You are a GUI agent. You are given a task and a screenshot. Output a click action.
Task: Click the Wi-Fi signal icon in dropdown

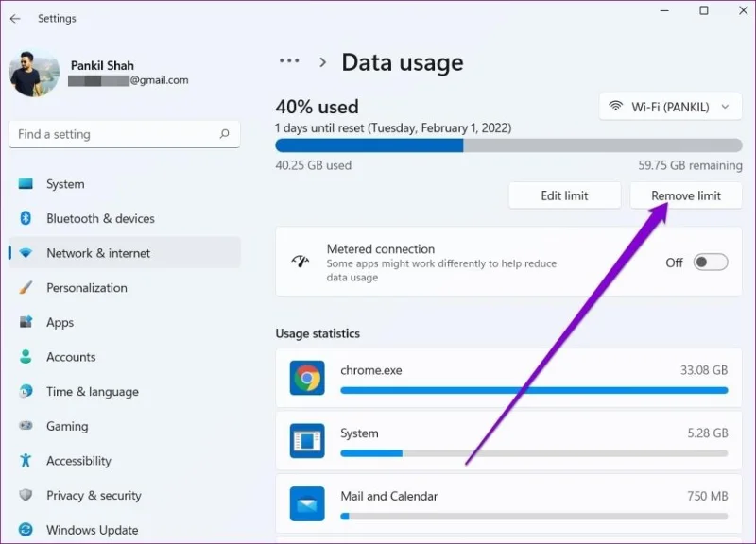pos(616,106)
